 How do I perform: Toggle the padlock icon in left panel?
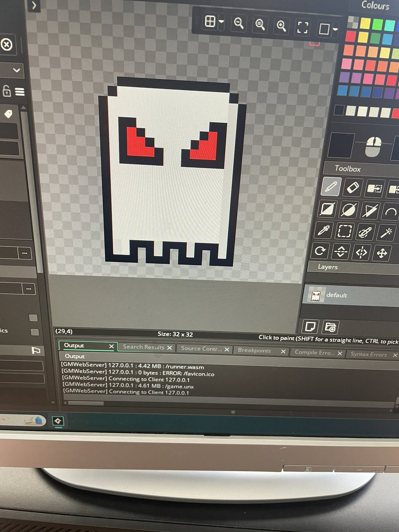(x=7, y=91)
